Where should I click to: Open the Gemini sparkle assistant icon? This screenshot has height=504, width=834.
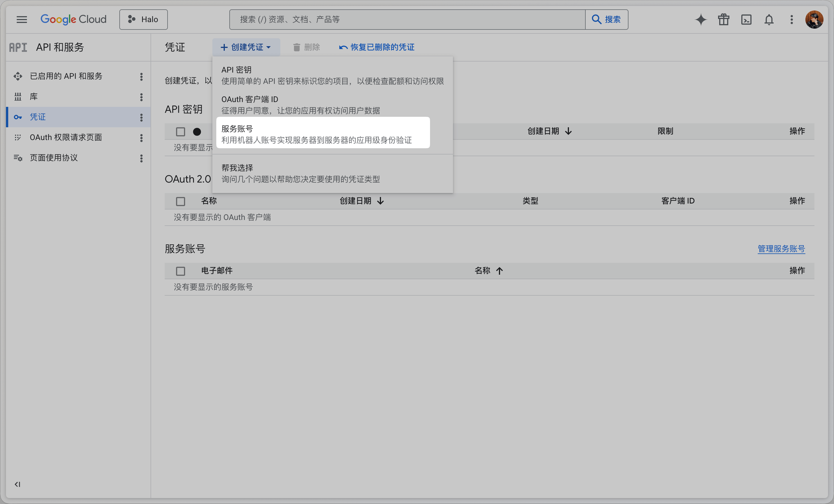pos(701,19)
